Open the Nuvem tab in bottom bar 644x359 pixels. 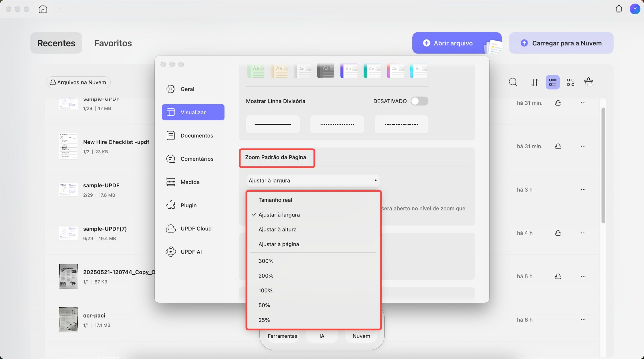[x=361, y=336]
